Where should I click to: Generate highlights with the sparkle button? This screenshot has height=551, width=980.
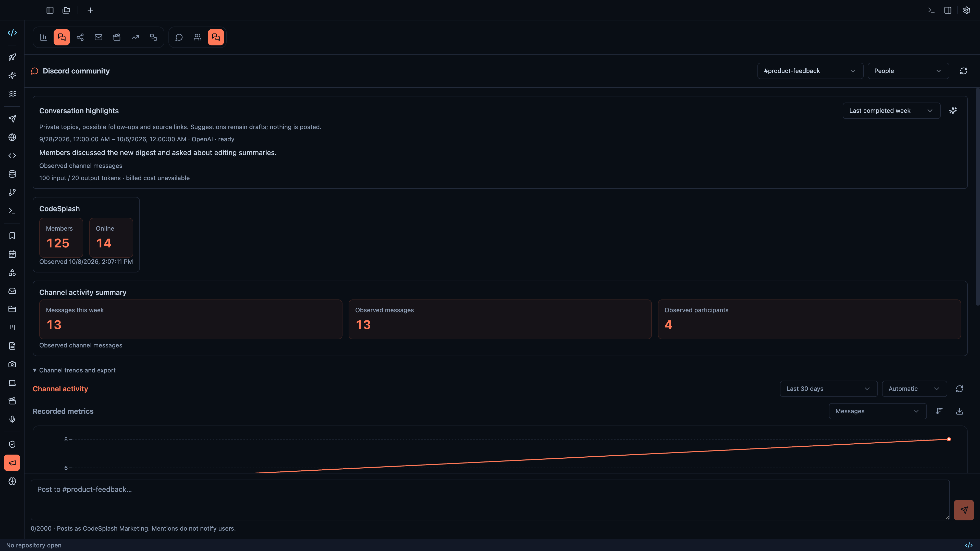tap(953, 111)
